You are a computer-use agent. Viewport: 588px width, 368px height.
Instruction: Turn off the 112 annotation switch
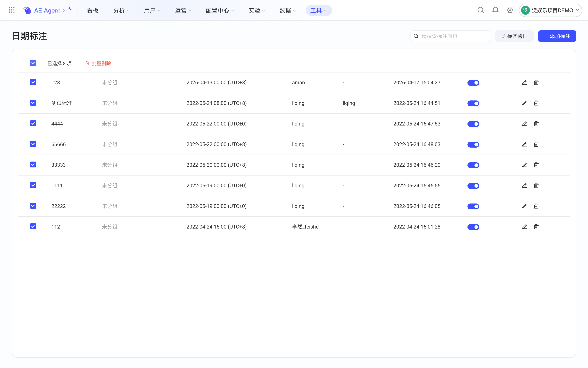point(473,227)
